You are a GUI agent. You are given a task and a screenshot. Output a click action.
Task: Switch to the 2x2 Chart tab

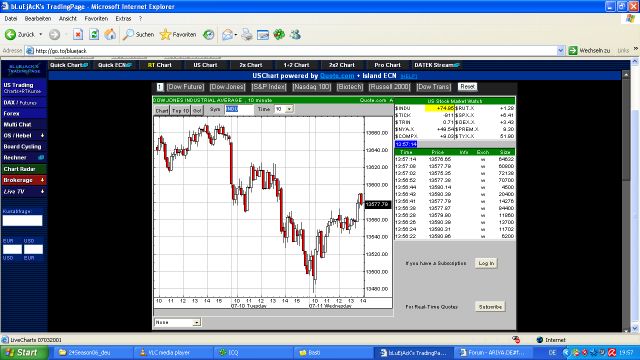(342, 65)
